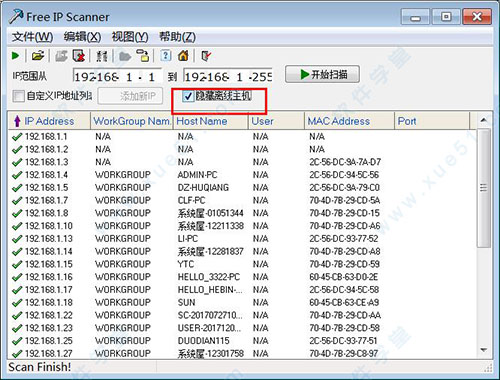
Task: Click the green checkmark beside 192.168.1.4
Action: pos(17,175)
